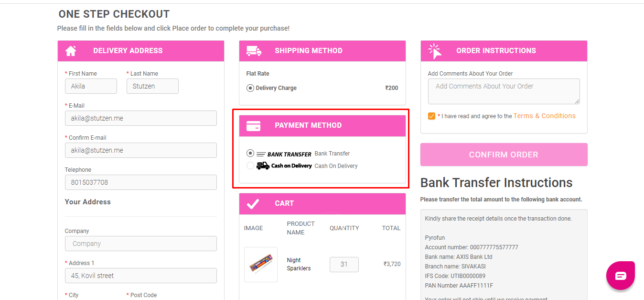Click the truck icon in Shipping Method header

[254, 51]
